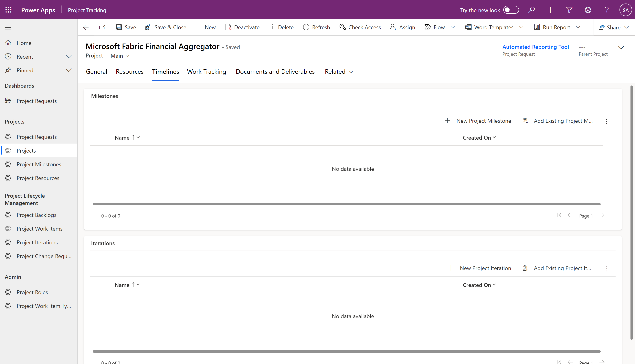The height and width of the screenshot is (364, 635).
Task: Open record in a new window icon
Action: tap(102, 27)
